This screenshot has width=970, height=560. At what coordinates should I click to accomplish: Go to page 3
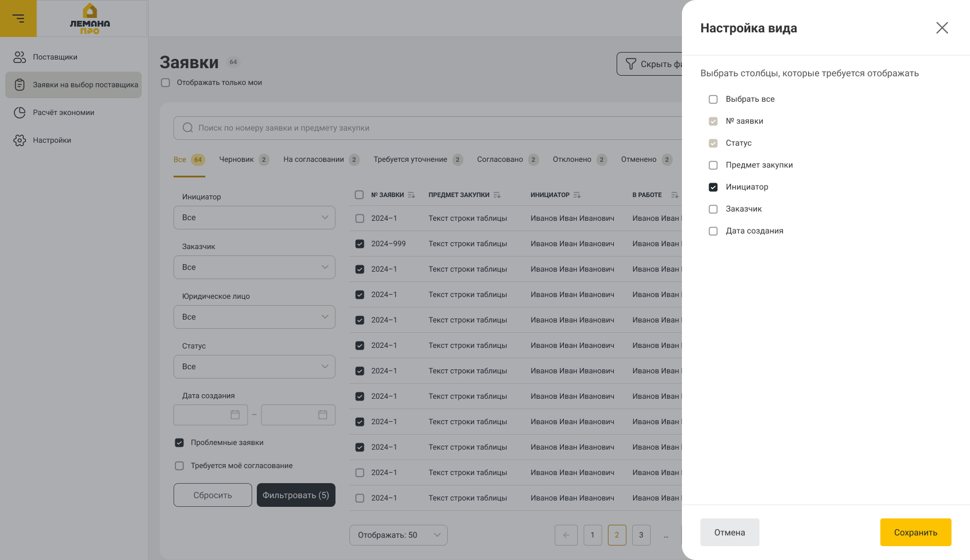(641, 535)
